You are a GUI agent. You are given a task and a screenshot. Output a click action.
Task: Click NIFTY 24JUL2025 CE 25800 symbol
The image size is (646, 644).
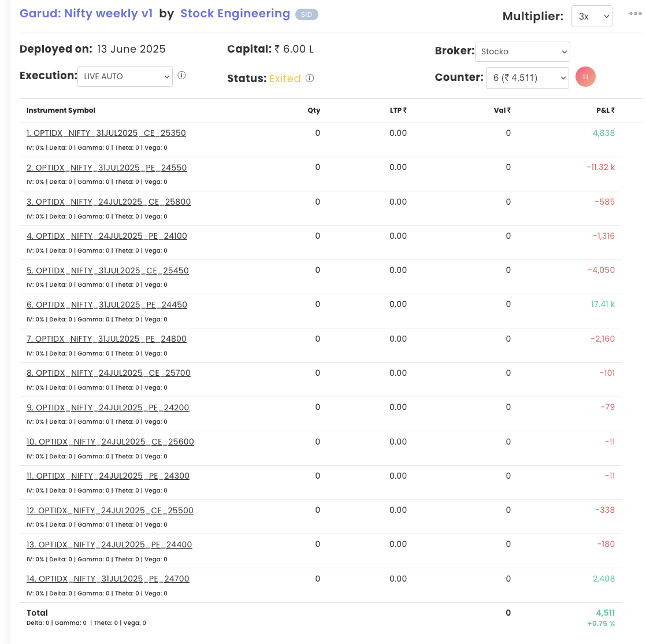point(109,202)
